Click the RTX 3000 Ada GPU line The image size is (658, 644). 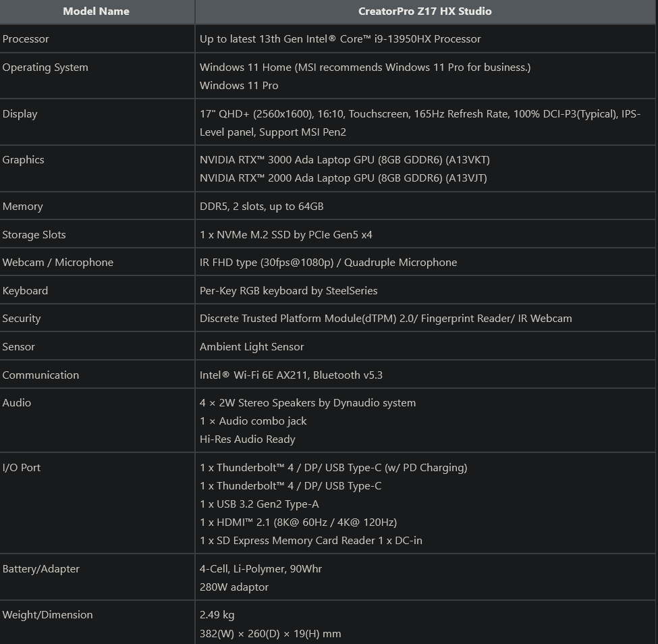(x=344, y=160)
